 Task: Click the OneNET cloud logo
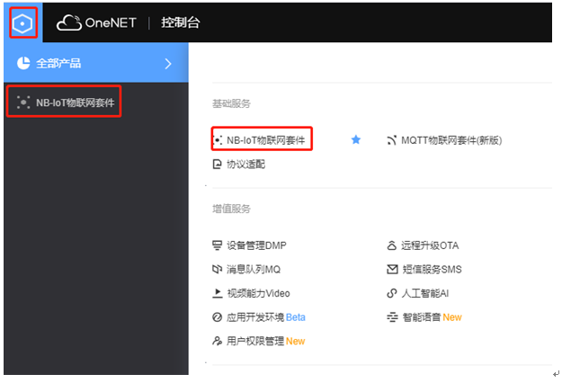(x=96, y=23)
